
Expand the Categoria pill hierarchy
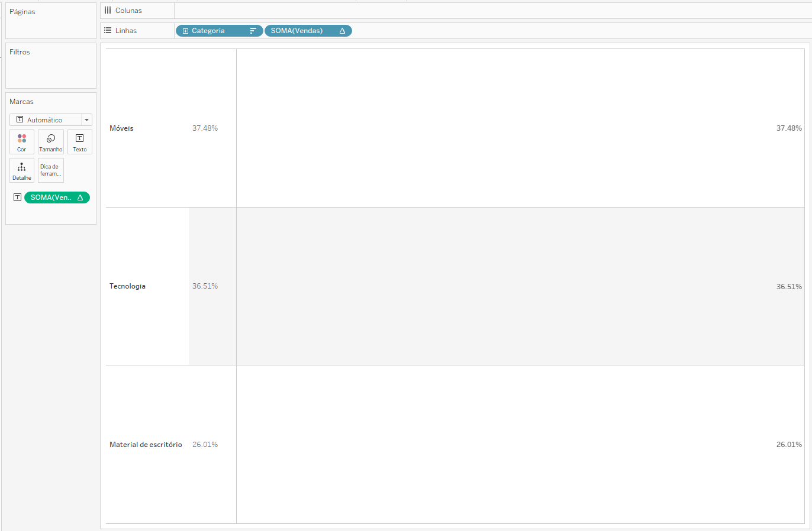point(185,31)
